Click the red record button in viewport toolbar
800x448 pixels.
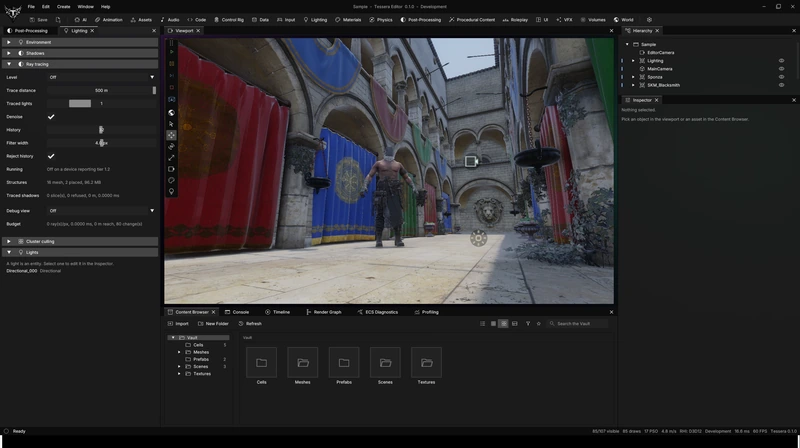(x=171, y=87)
